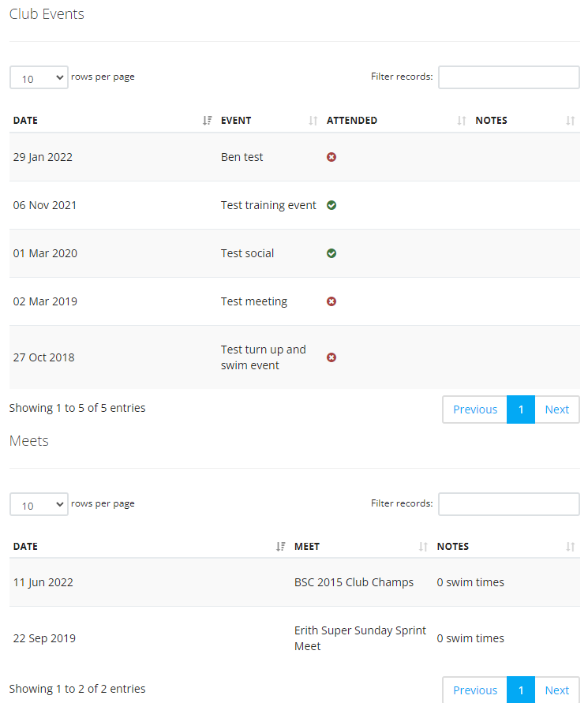Image resolution: width=588 pixels, height=703 pixels.
Task: Click green tick for Test training event
Action: pos(331,205)
